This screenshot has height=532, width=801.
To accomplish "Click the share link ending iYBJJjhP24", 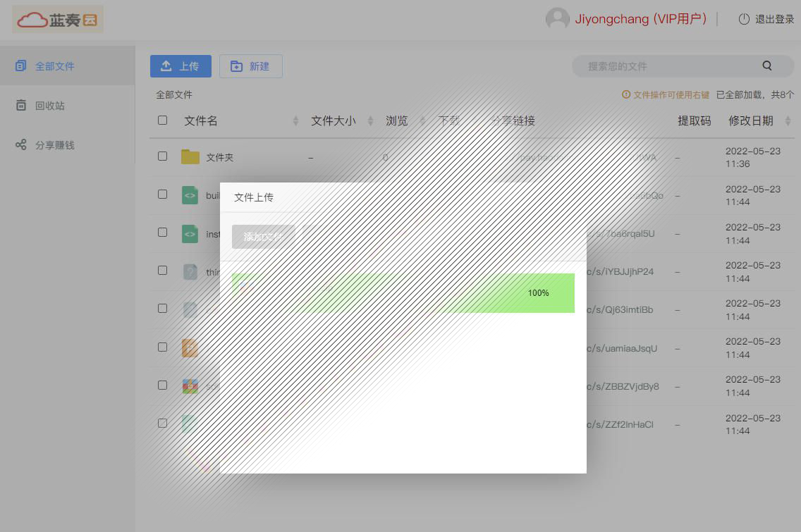I will point(620,271).
